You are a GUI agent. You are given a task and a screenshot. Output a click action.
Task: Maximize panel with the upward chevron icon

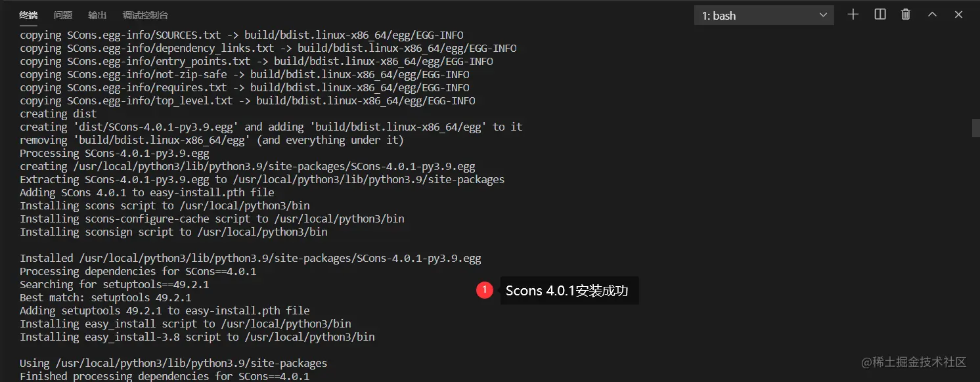coord(932,14)
